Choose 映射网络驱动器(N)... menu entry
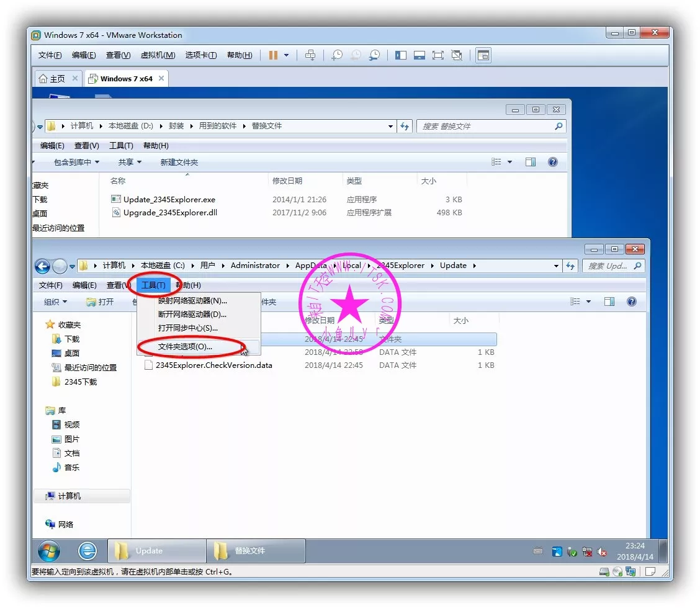700x608 pixels. [x=192, y=301]
